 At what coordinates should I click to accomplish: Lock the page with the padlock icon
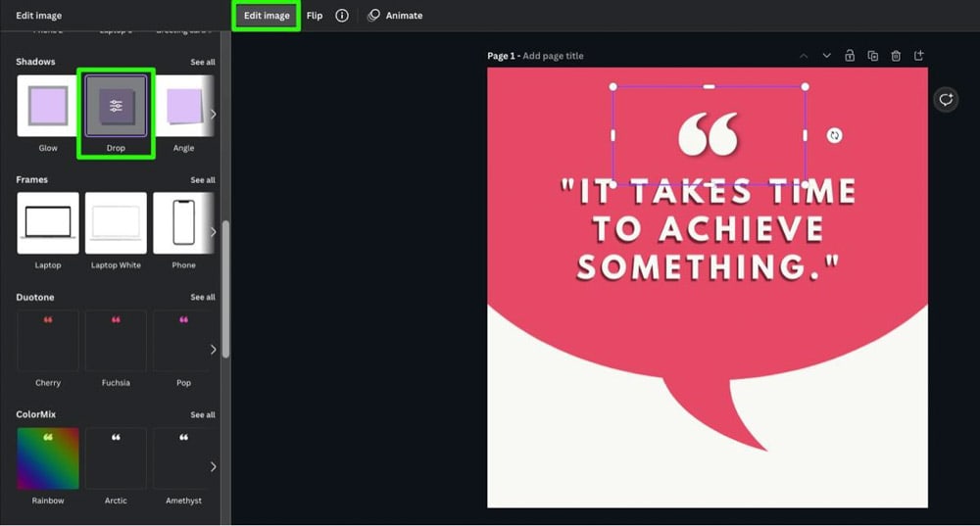[850, 56]
